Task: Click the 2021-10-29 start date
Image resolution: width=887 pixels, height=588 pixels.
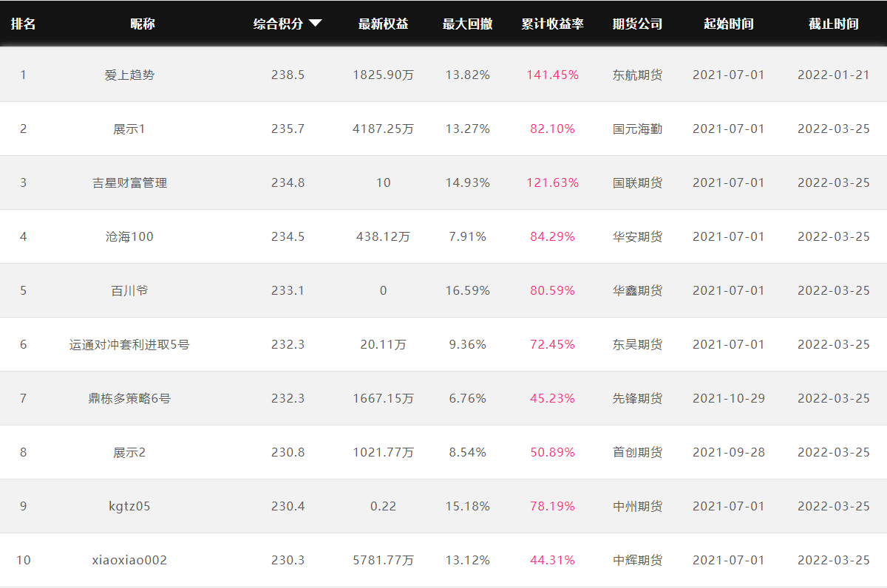Action: click(728, 398)
